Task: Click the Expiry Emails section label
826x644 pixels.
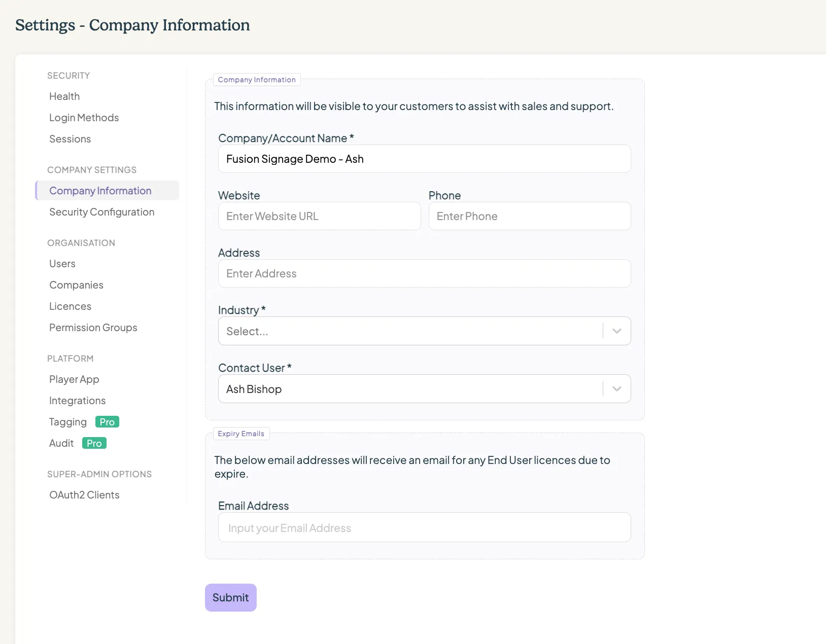Action: click(x=241, y=434)
